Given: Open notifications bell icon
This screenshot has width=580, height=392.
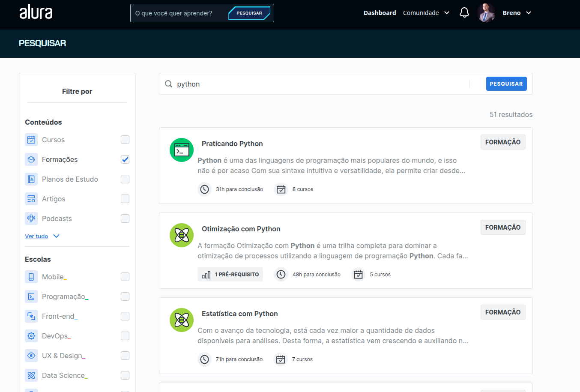Looking at the screenshot, I should 464,13.
